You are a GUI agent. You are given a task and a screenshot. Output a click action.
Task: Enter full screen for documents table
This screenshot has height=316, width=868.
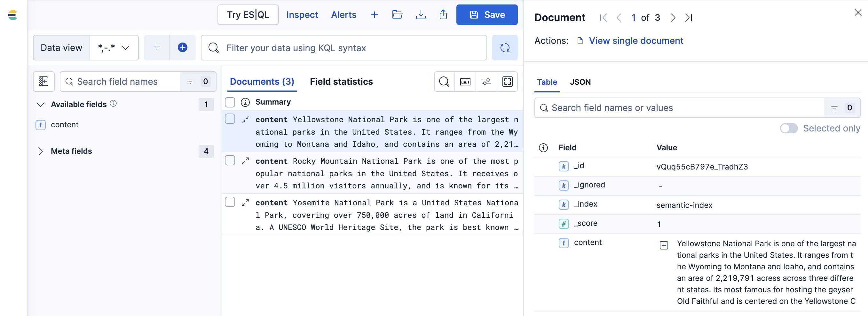[x=507, y=82]
